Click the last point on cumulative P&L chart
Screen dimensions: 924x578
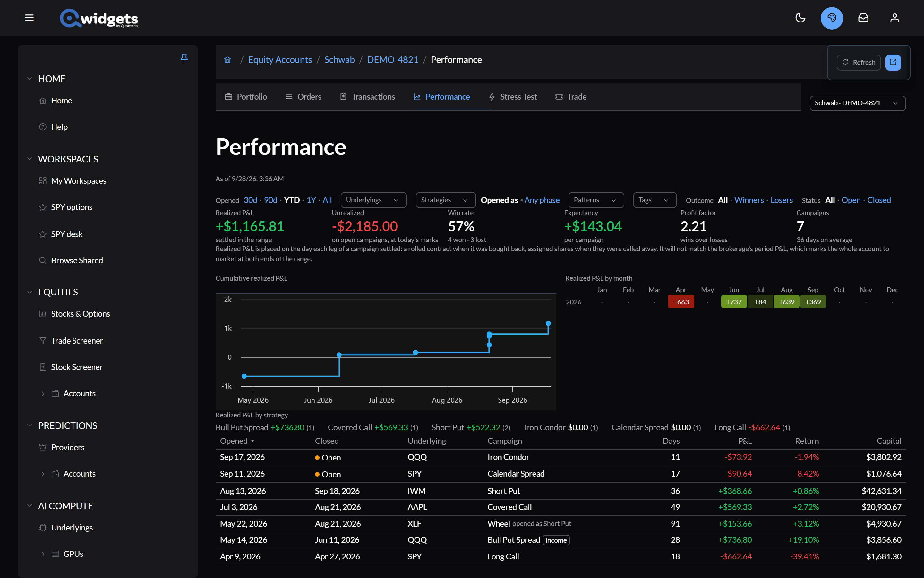click(x=548, y=323)
